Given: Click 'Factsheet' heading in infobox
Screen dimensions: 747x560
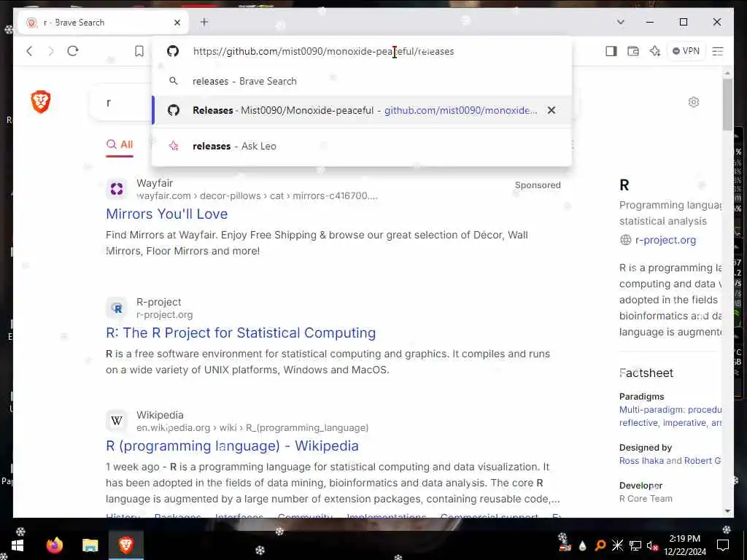Looking at the screenshot, I should 646,373.
